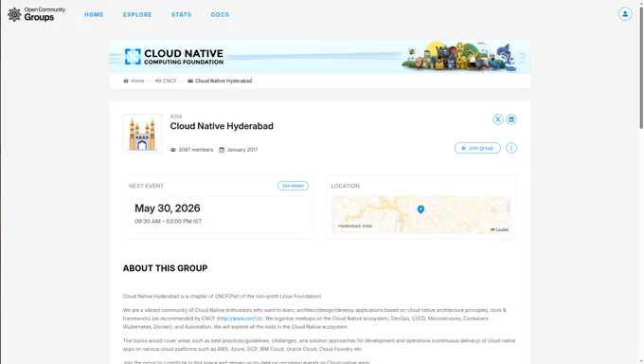Screen dimensions: 644x364
Task: Click the blue map location pin
Action: [x=420, y=209]
